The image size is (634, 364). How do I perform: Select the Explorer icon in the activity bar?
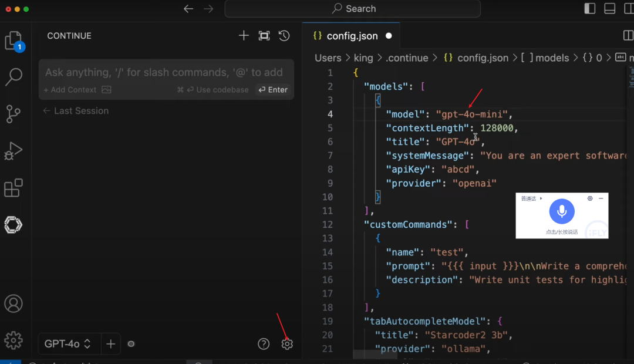tap(14, 40)
